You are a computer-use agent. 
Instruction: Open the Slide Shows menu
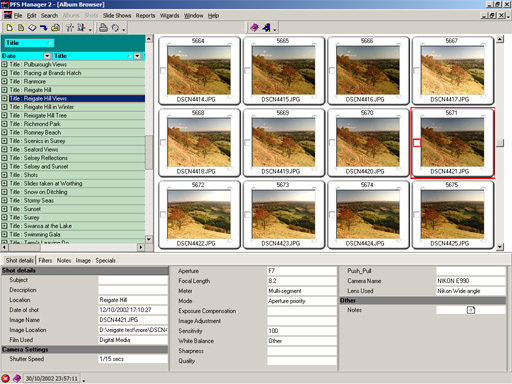point(117,16)
